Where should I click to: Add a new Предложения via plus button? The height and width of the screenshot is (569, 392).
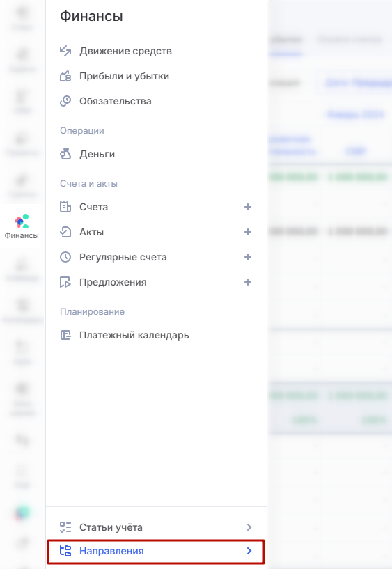(x=248, y=282)
